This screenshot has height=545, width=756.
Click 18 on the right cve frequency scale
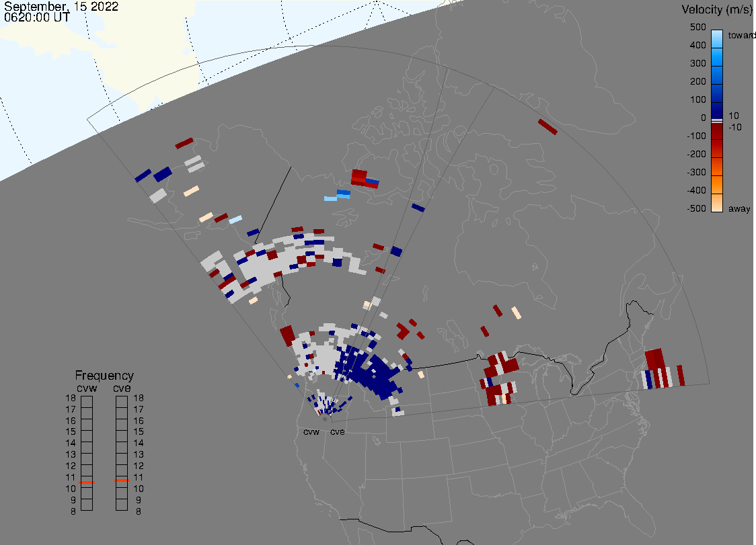(139, 398)
